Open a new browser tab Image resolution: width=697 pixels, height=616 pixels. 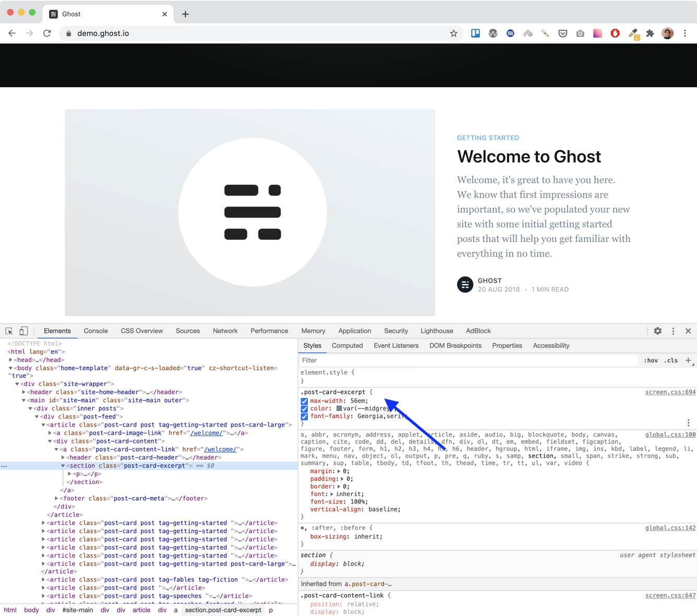185,14
